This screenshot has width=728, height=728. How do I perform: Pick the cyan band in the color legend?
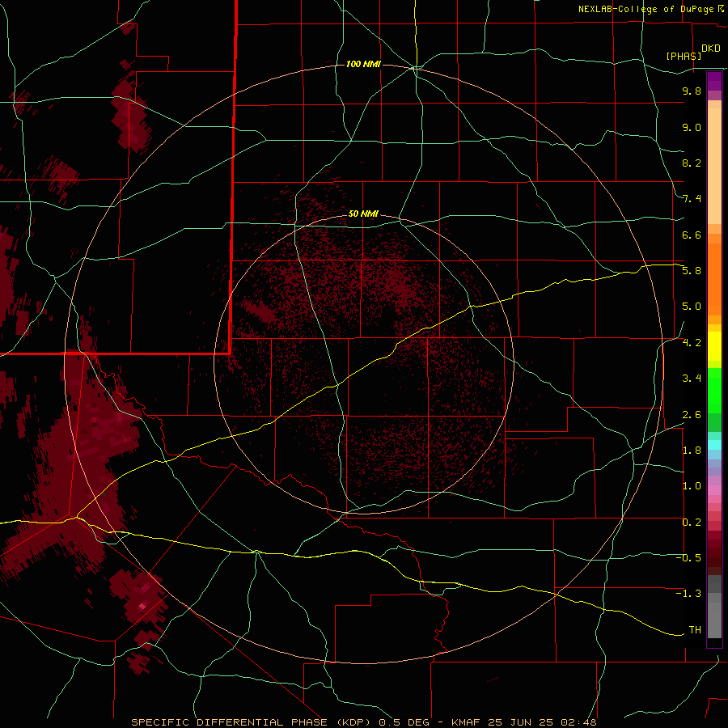[714, 445]
